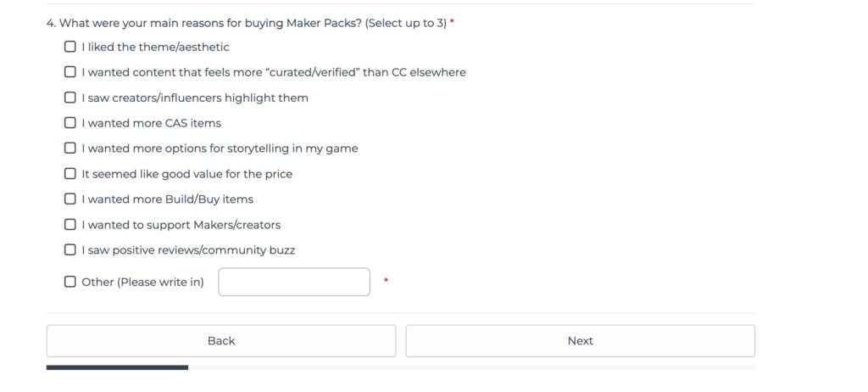The image size is (868, 392).
Task: Enable "I wanted more CAS items" checkbox
Action: (70, 123)
